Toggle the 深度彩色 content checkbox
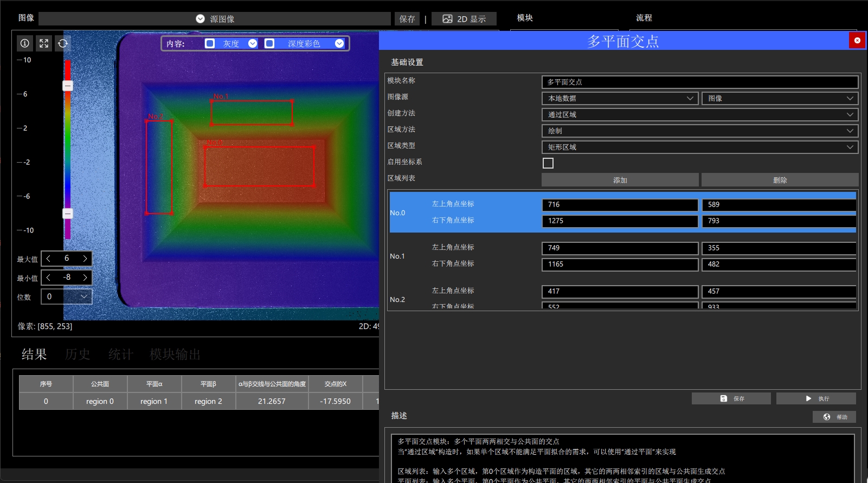The width and height of the screenshot is (868, 483). pyautogui.click(x=269, y=43)
